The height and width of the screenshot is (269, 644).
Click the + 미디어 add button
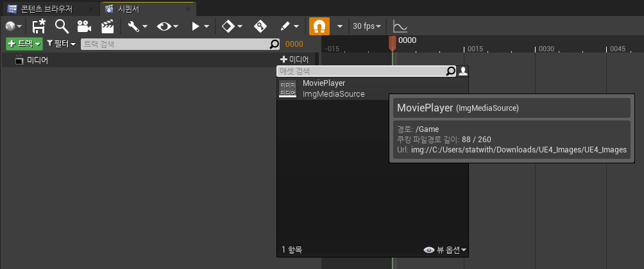(x=294, y=60)
